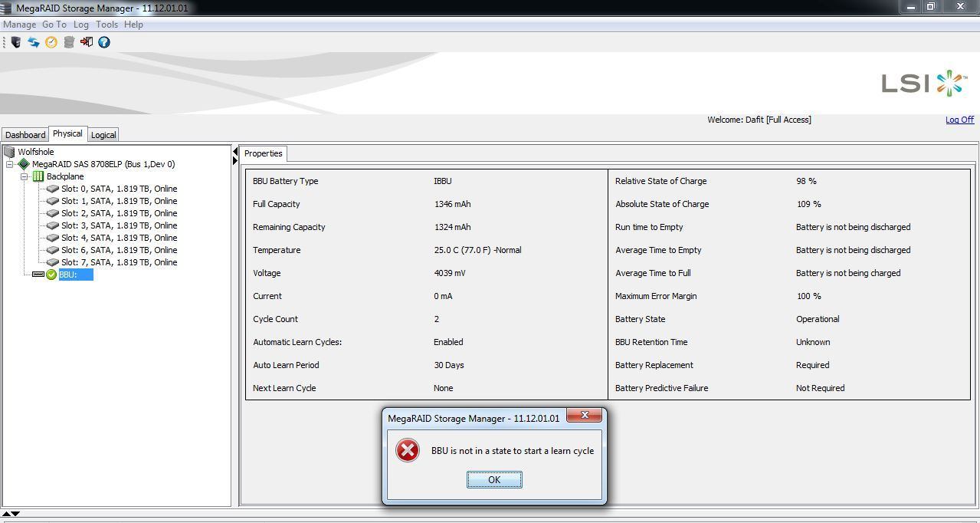Select Slot: 7 drive label

[120, 262]
